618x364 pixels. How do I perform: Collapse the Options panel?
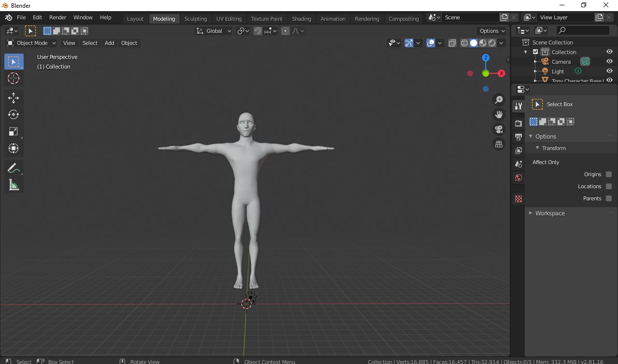[531, 137]
